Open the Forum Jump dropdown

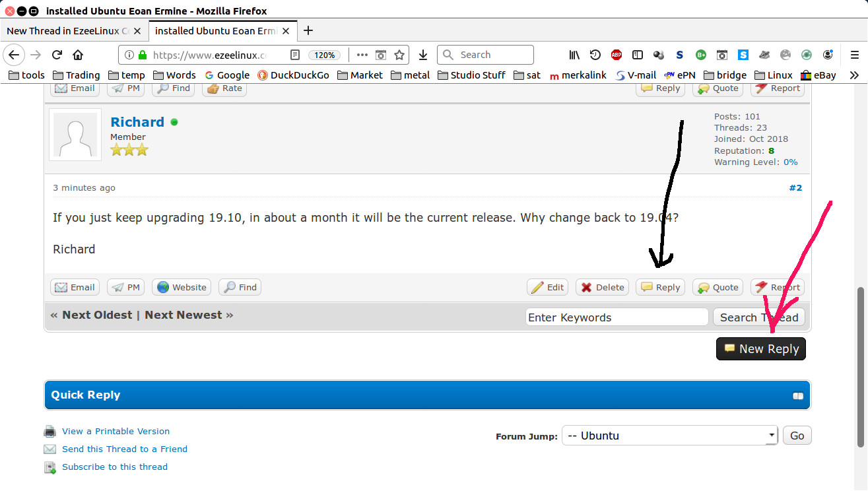click(x=670, y=436)
